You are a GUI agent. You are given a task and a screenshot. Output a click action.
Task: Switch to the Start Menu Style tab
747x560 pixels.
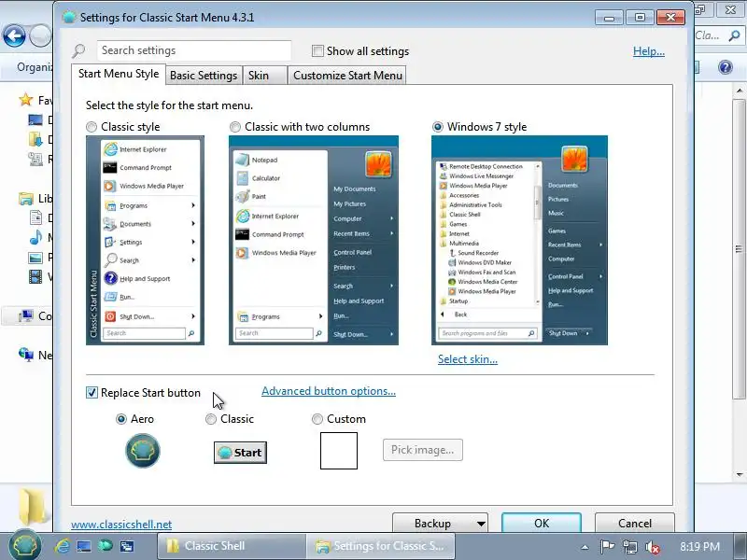tap(119, 74)
